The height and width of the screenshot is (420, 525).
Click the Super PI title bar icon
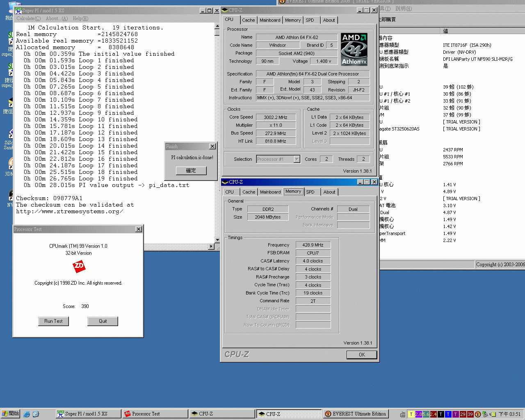point(18,10)
